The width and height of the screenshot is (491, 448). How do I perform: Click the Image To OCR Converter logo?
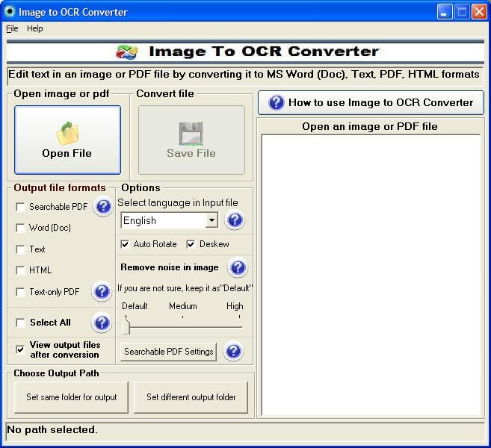click(x=126, y=52)
